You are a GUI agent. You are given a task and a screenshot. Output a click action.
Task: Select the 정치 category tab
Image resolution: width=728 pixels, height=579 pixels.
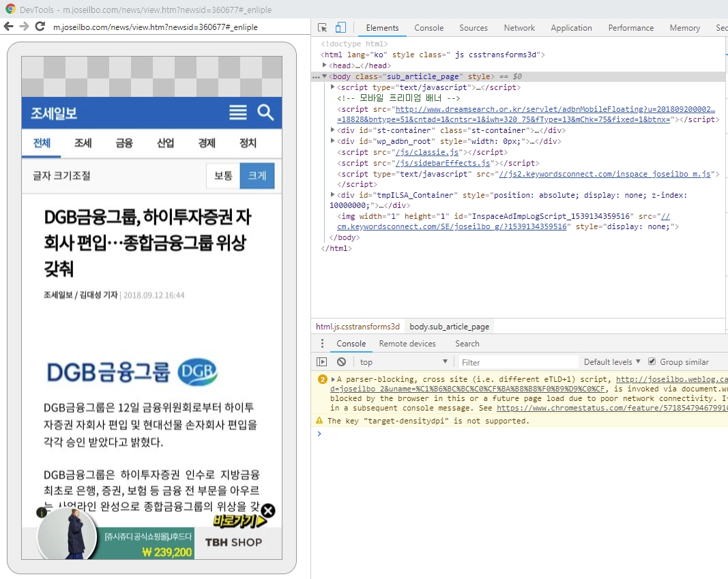248,143
